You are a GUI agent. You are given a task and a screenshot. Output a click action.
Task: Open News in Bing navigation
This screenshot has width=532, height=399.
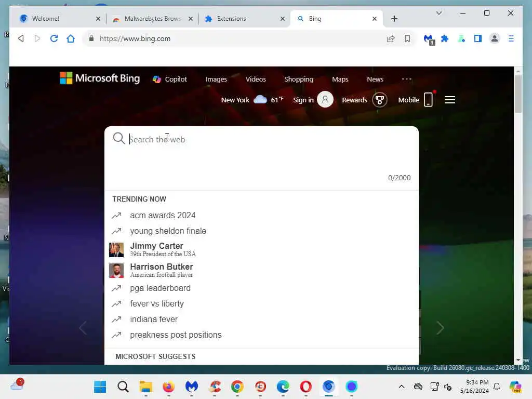coord(375,79)
